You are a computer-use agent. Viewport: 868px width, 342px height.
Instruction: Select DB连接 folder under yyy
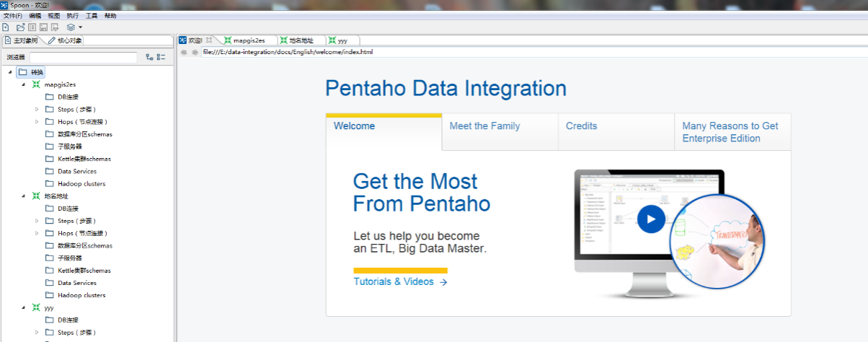(62, 320)
